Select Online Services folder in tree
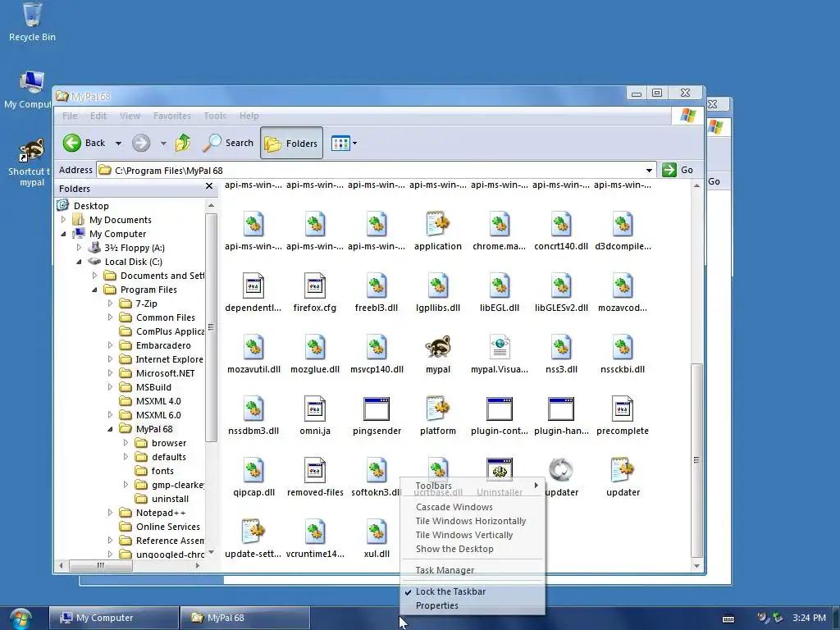Screen dimensions: 840x630 (x=160, y=527)
